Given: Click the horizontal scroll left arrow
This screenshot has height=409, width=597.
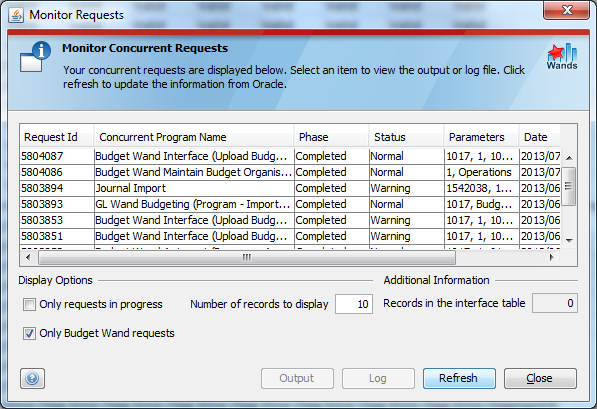Looking at the screenshot, I should pyautogui.click(x=28, y=257).
